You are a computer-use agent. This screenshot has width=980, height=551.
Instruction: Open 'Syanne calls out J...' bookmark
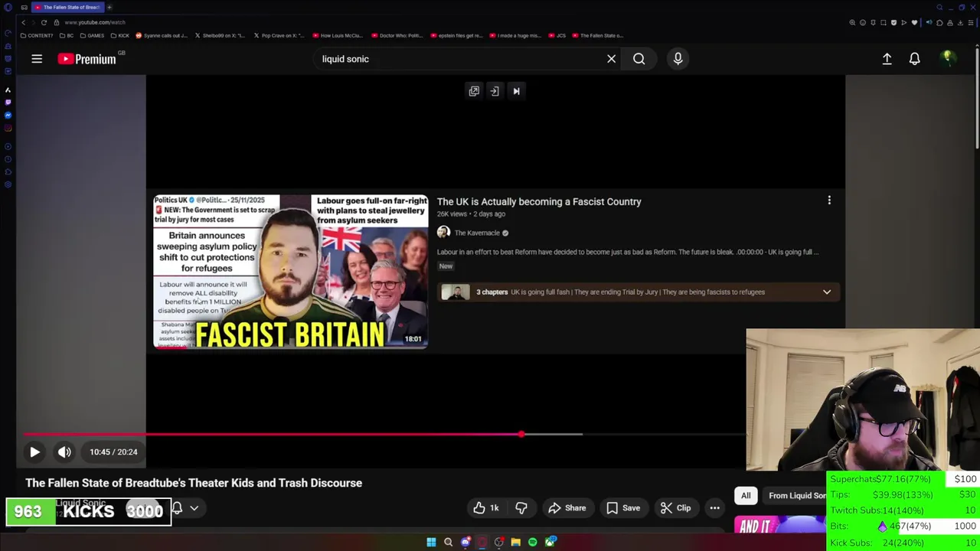click(162, 35)
